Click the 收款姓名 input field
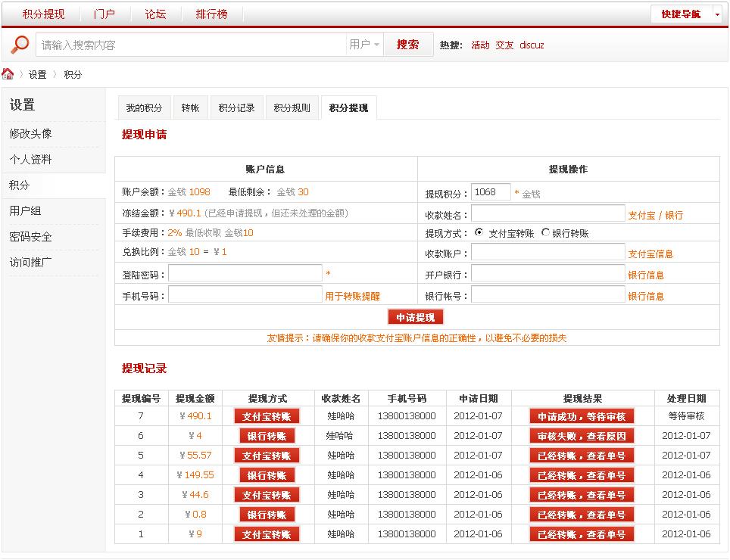730x560 pixels. pos(548,214)
